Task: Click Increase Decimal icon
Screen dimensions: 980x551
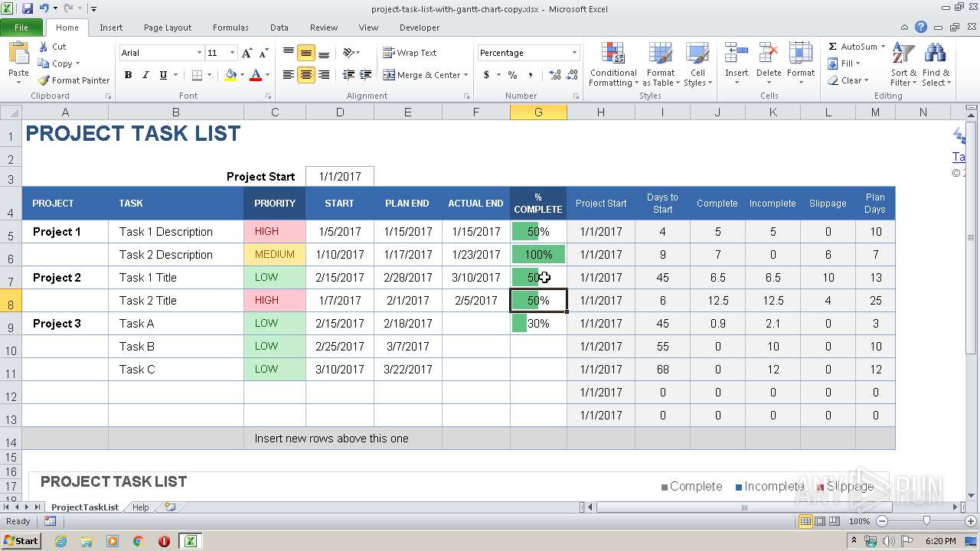Action: click(554, 75)
